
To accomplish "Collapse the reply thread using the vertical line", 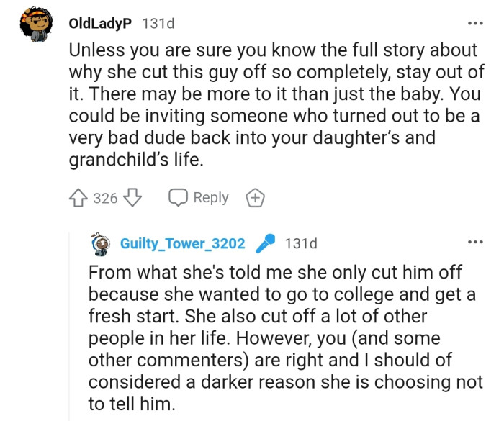I will (69, 324).
